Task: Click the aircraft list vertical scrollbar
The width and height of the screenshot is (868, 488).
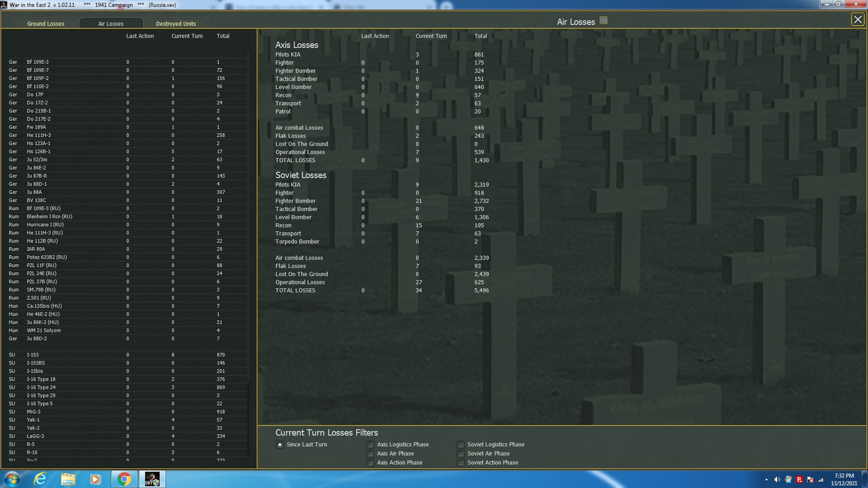Action: click(248, 226)
